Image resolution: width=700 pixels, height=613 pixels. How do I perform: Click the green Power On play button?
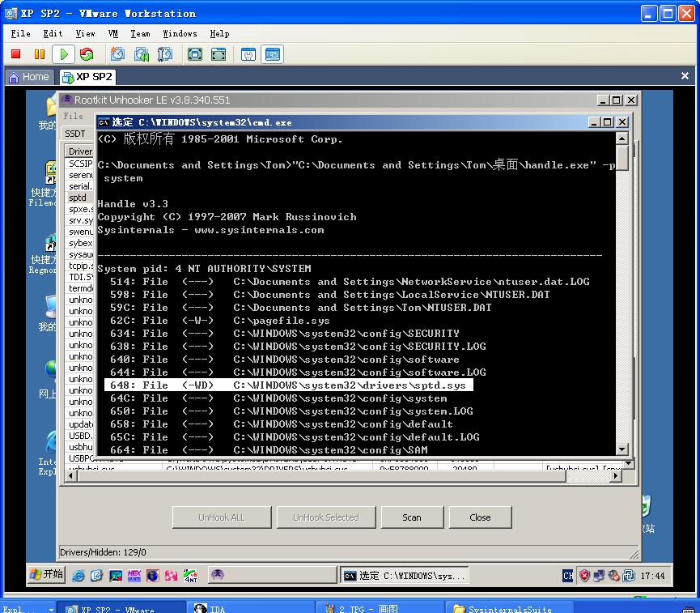tap(63, 54)
